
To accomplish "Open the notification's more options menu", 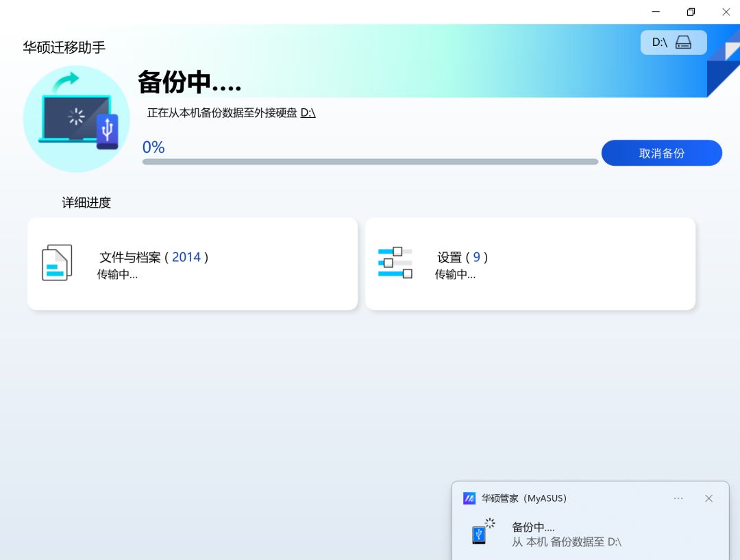I will 678,498.
